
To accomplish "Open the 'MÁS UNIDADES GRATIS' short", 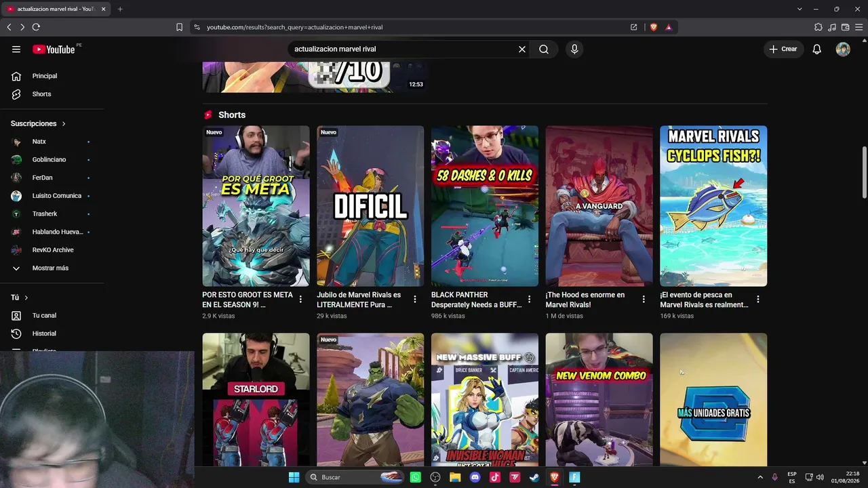I will [x=713, y=399].
